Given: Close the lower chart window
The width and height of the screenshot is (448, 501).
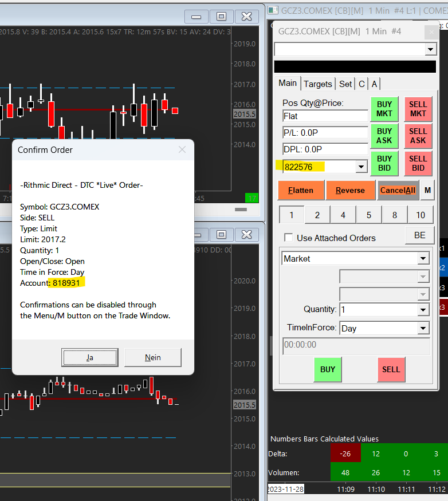Looking at the screenshot, I should 246,235.
